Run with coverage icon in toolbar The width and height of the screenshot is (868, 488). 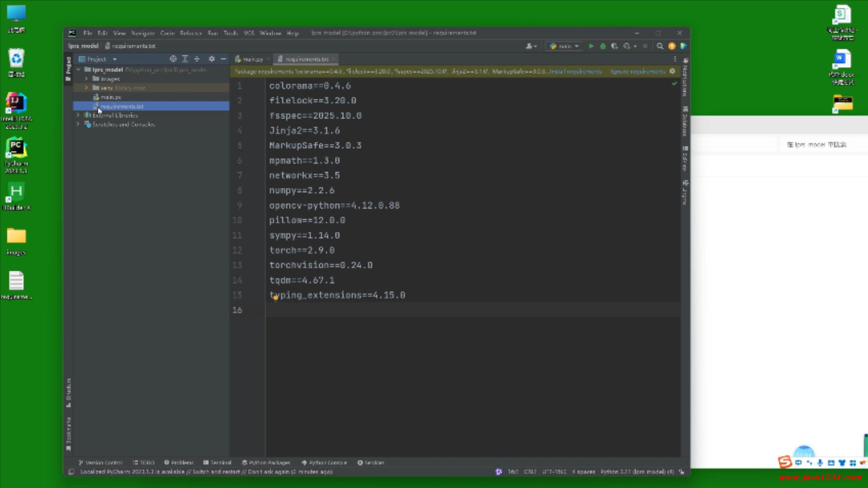click(x=614, y=46)
